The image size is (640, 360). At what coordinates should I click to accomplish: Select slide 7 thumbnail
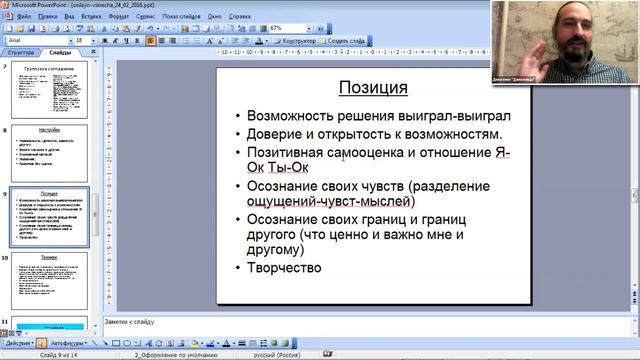(x=49, y=90)
